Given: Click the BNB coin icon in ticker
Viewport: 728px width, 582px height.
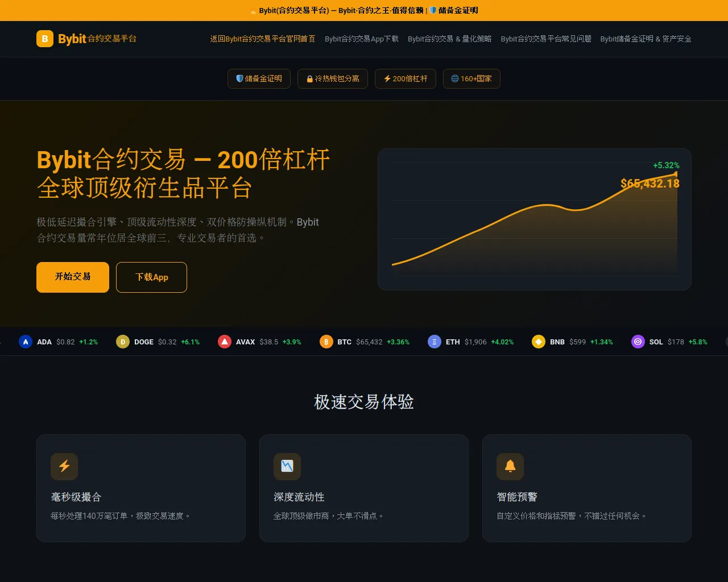Looking at the screenshot, I should 539,342.
